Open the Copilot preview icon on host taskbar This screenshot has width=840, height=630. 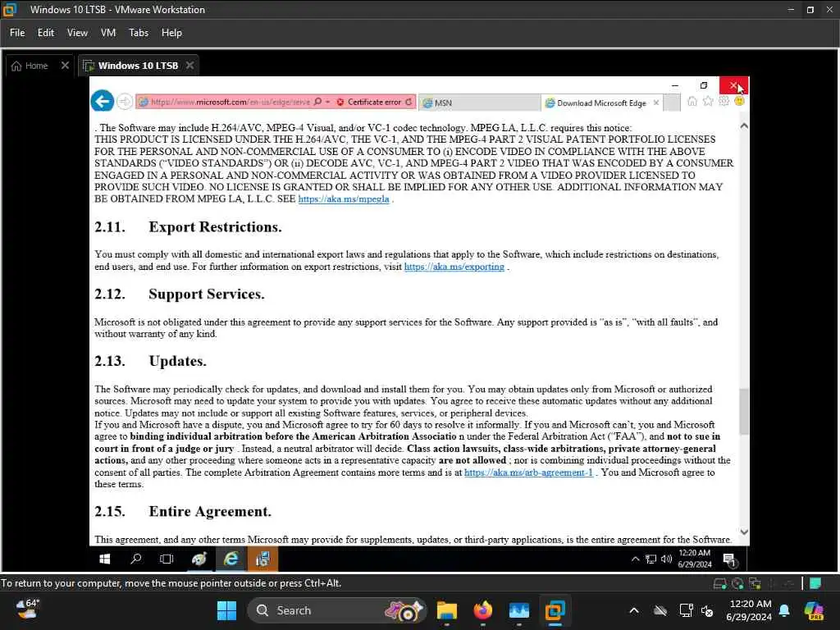click(814, 610)
